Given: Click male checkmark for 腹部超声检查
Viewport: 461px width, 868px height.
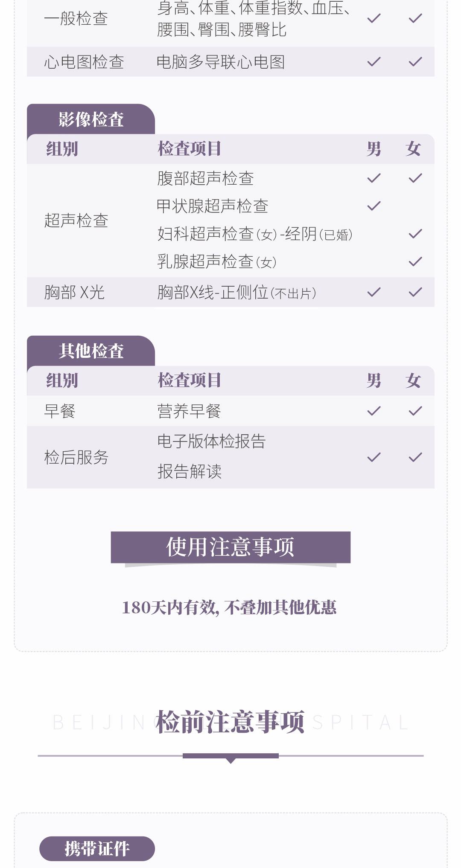Looking at the screenshot, I should 373,178.
